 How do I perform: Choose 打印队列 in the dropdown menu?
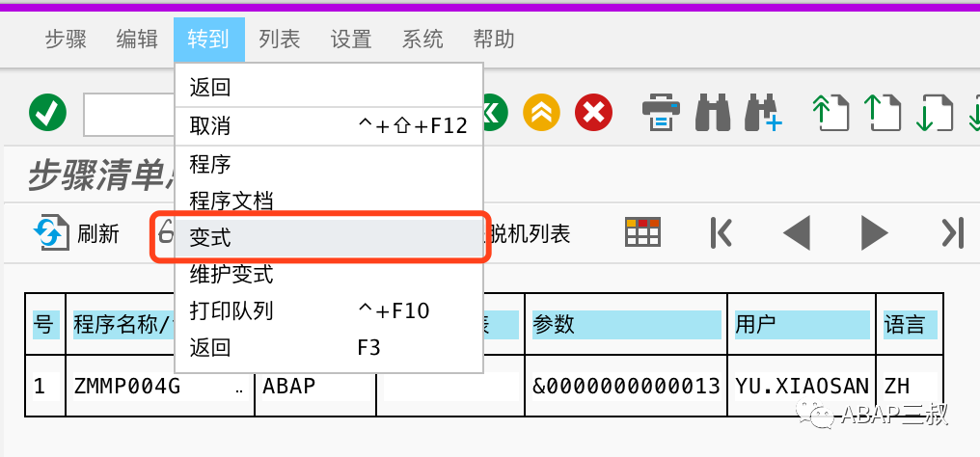click(x=329, y=310)
